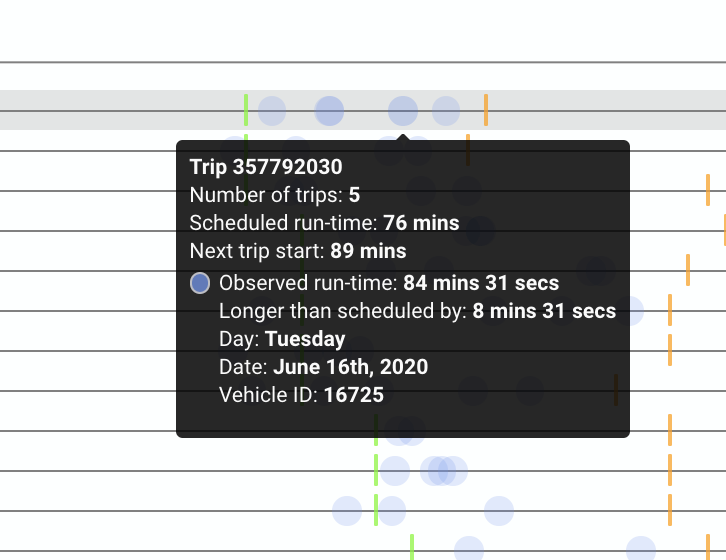Click the Next trip start 89 mins line
The image size is (726, 560).
(x=298, y=250)
